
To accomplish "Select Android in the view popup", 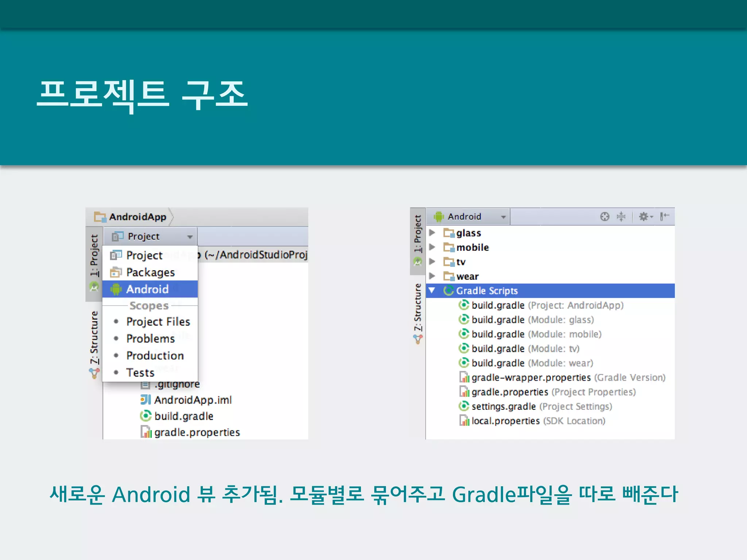I will pos(150,289).
